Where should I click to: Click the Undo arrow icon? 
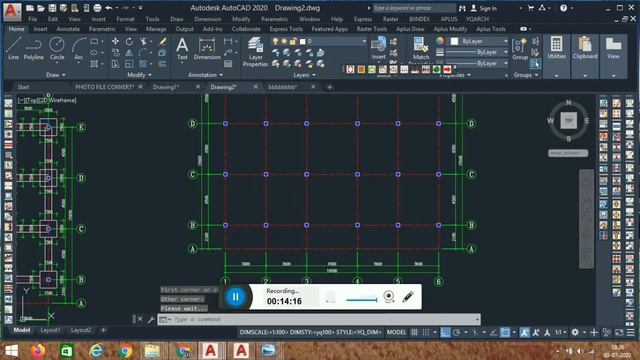109,8
